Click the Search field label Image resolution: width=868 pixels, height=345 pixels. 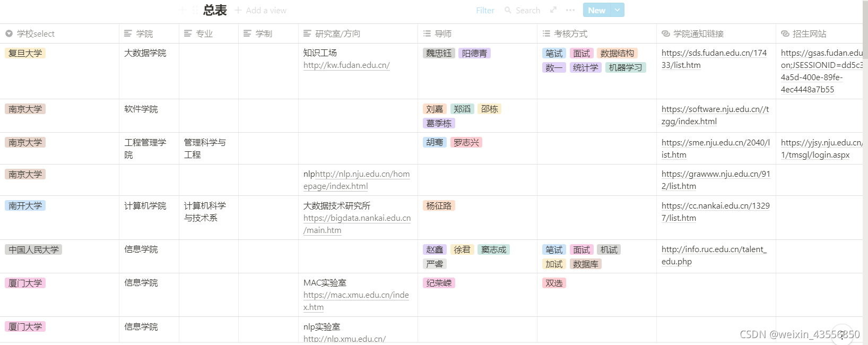click(x=528, y=10)
